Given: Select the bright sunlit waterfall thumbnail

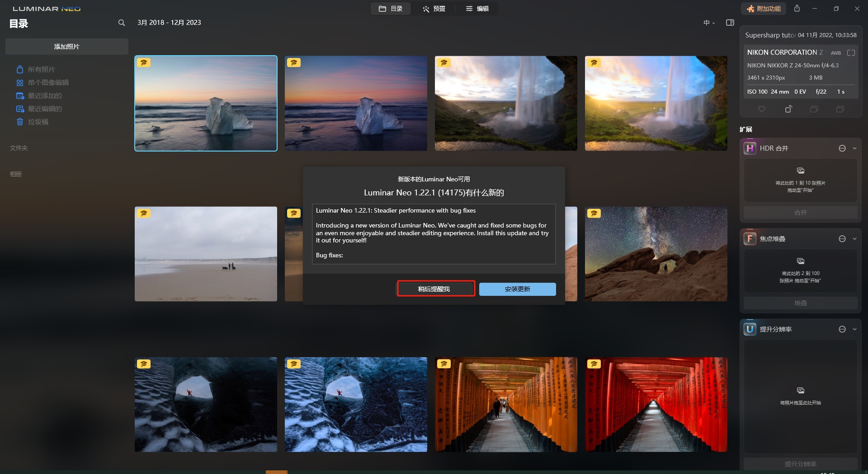Looking at the screenshot, I should coord(656,103).
